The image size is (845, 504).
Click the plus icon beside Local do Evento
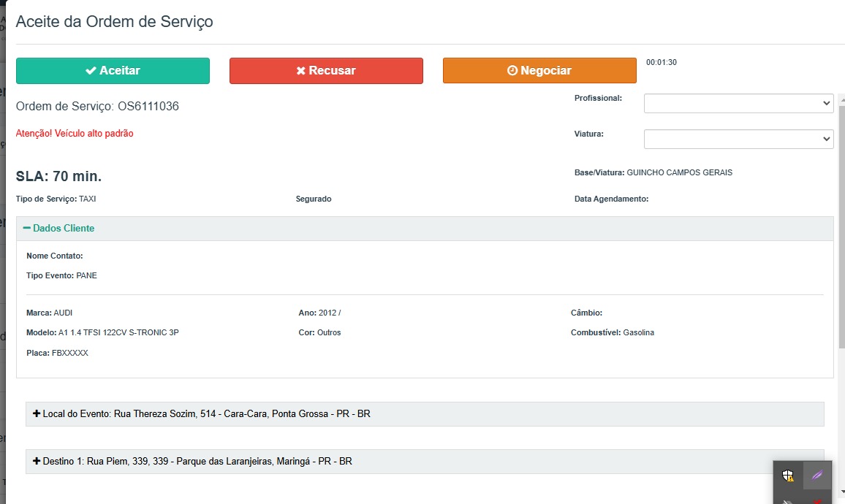pos(37,414)
